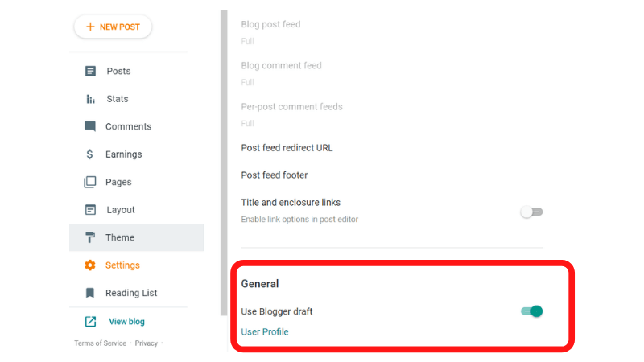Click the Posts list icon in sidebar
The width and height of the screenshot is (644, 362).
tap(90, 71)
